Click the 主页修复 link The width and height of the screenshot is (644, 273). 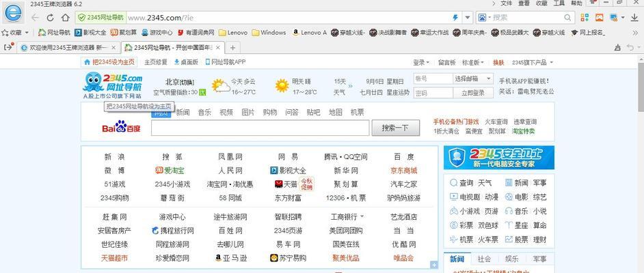156,62
